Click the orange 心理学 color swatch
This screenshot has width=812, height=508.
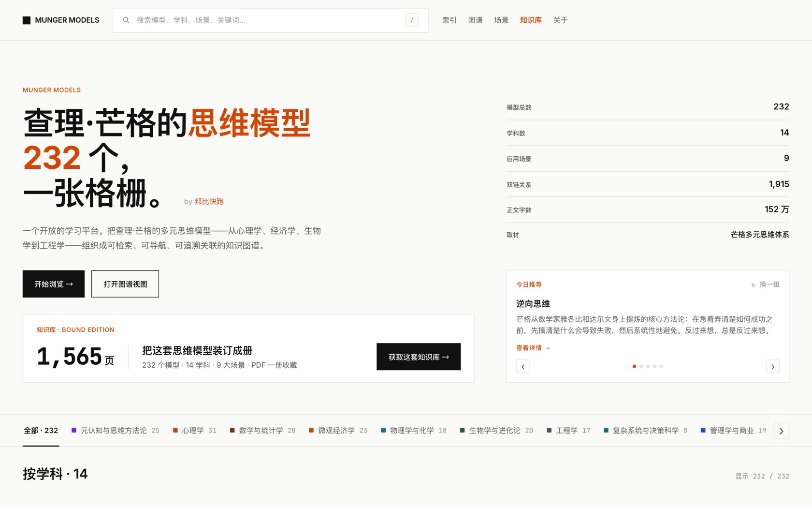click(x=175, y=430)
